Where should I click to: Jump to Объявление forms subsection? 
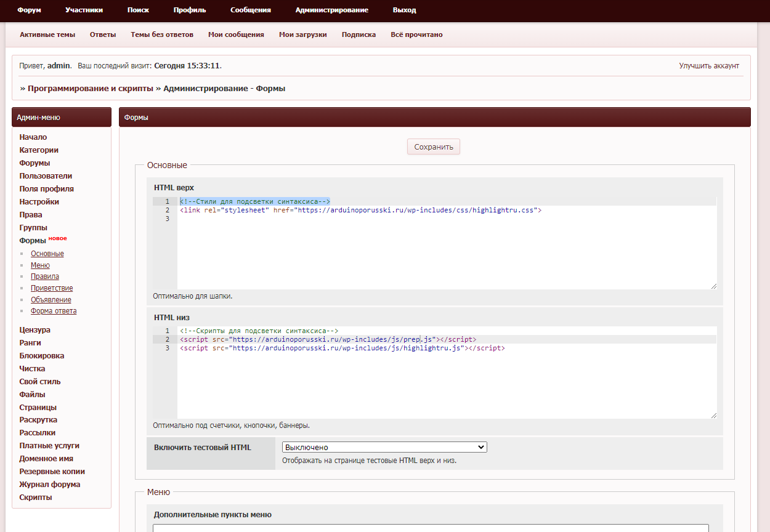[51, 300]
